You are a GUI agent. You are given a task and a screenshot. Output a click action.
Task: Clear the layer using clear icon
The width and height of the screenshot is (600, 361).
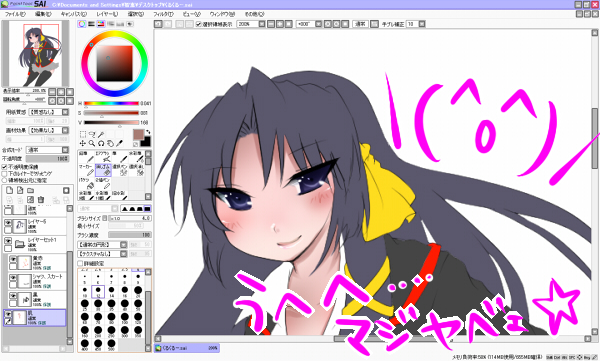coord(30,199)
